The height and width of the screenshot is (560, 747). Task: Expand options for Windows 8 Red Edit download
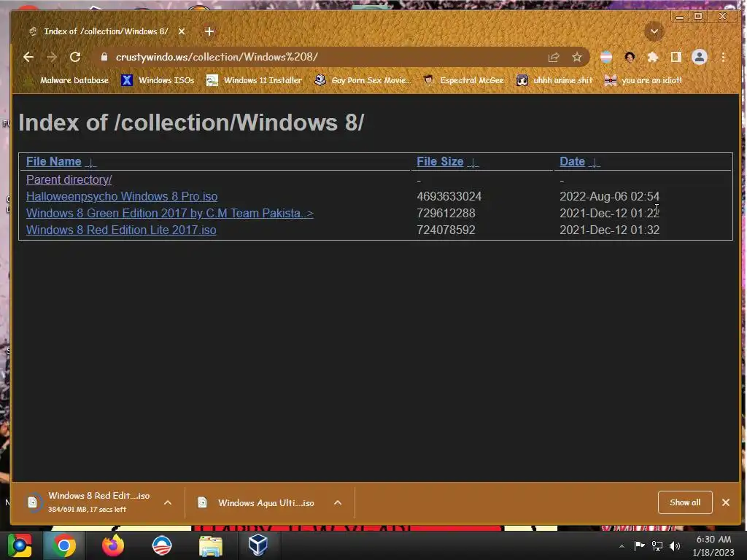point(168,502)
